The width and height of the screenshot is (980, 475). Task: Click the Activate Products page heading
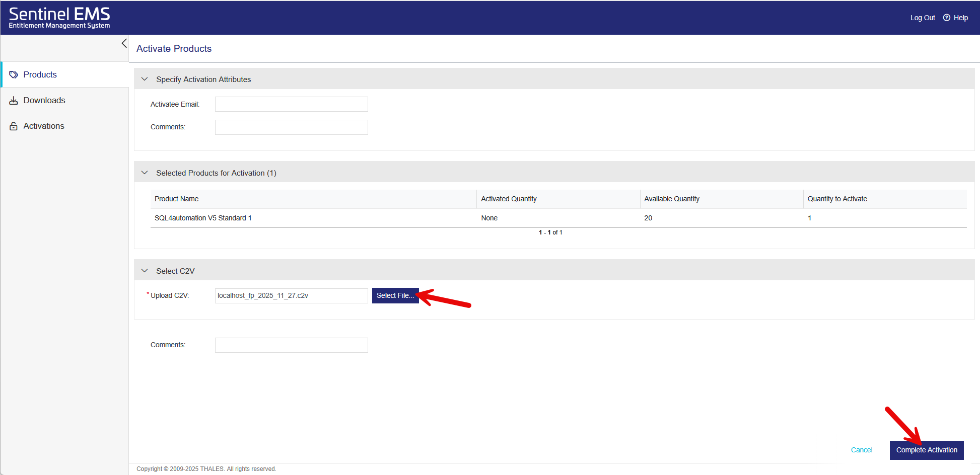(174, 48)
